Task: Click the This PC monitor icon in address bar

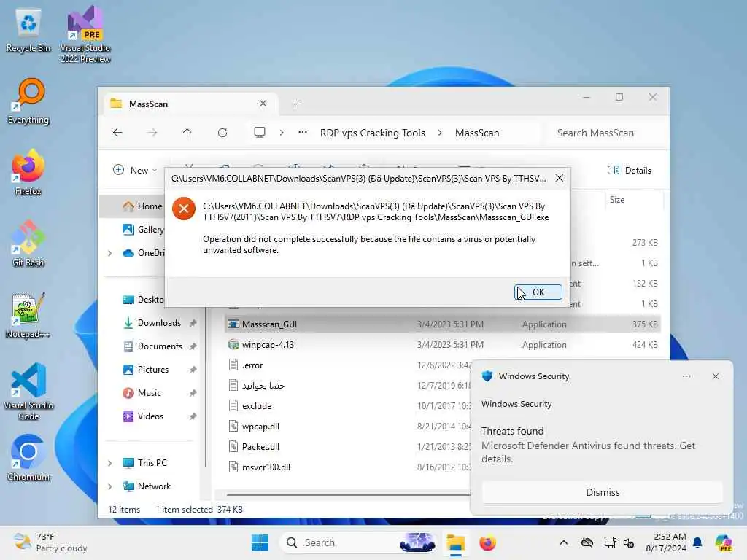Action: [260, 133]
